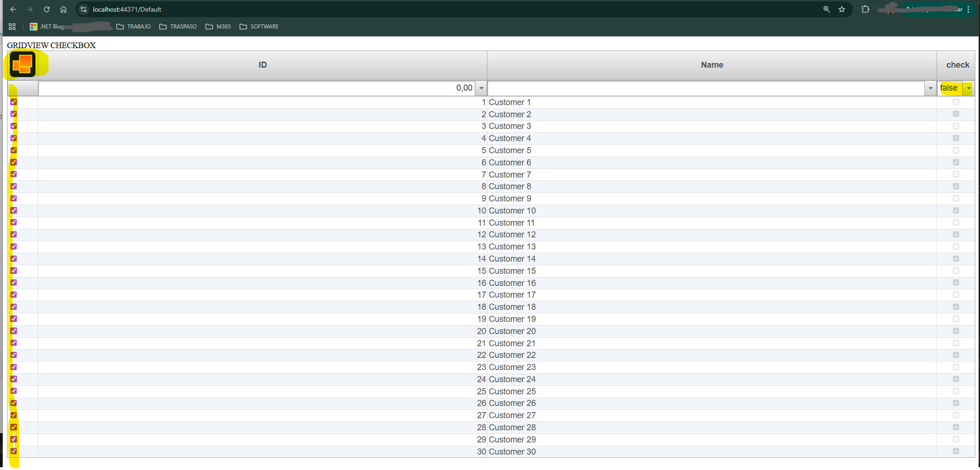Sort by the ID column header
This screenshot has height=470, width=980.
[x=262, y=65]
